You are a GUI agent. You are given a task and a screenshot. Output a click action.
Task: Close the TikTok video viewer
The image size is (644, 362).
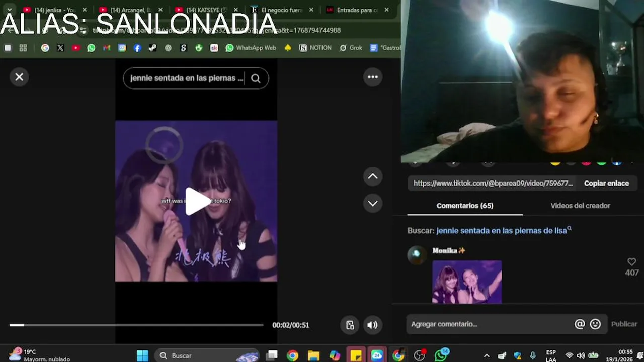coord(19,77)
